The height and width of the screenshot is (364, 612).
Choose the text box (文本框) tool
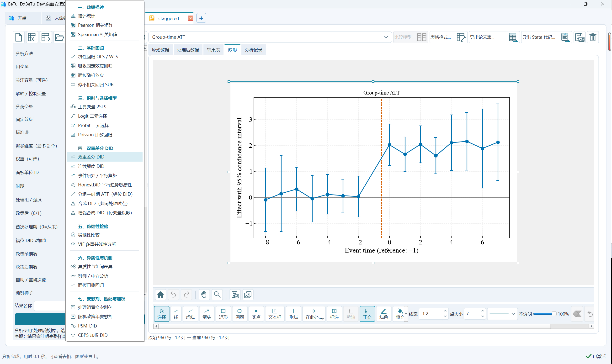coord(275,314)
